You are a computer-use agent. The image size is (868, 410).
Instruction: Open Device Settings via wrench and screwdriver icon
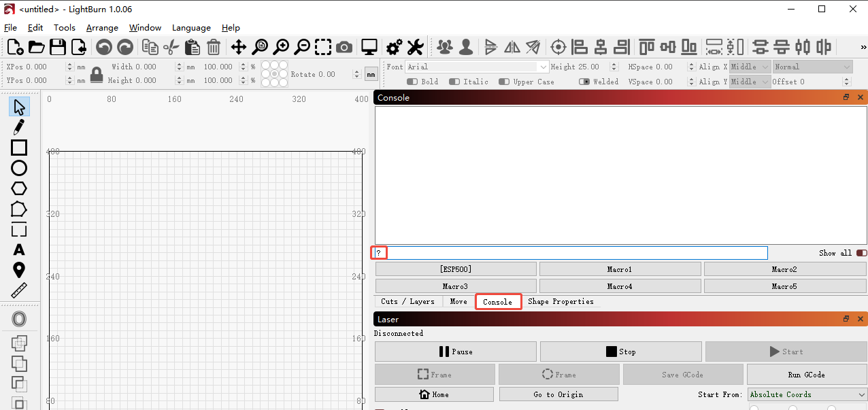pyautogui.click(x=415, y=47)
